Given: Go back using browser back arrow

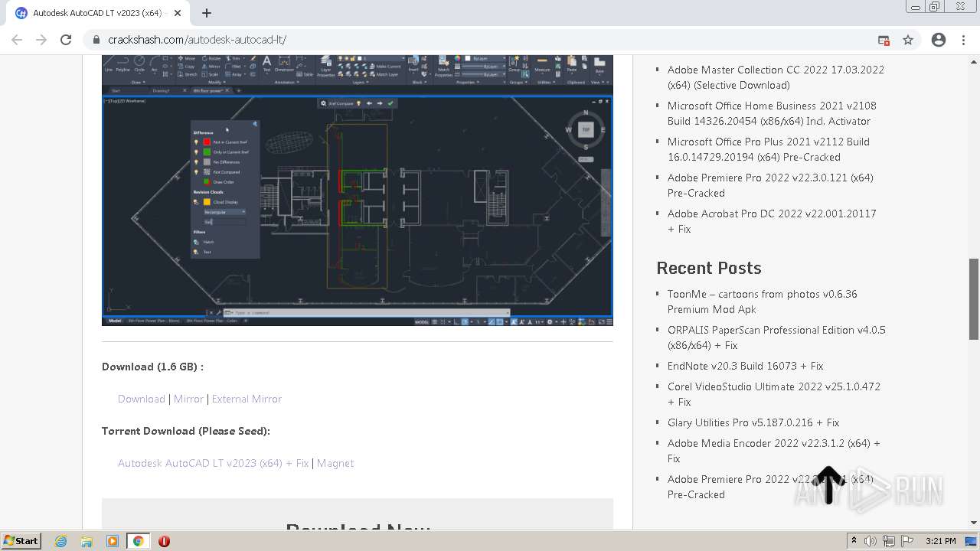Looking at the screenshot, I should pyautogui.click(x=17, y=40).
